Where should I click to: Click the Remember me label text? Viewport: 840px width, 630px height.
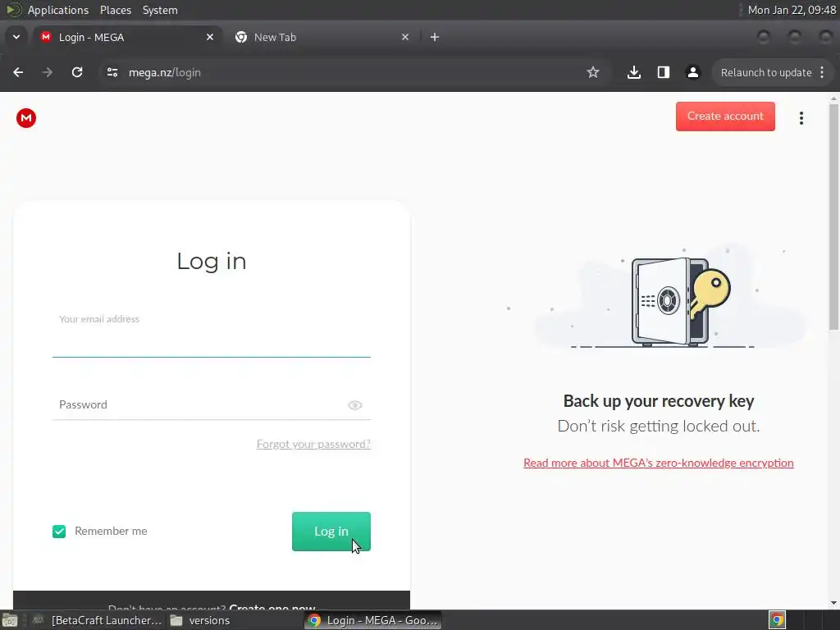[x=111, y=531]
